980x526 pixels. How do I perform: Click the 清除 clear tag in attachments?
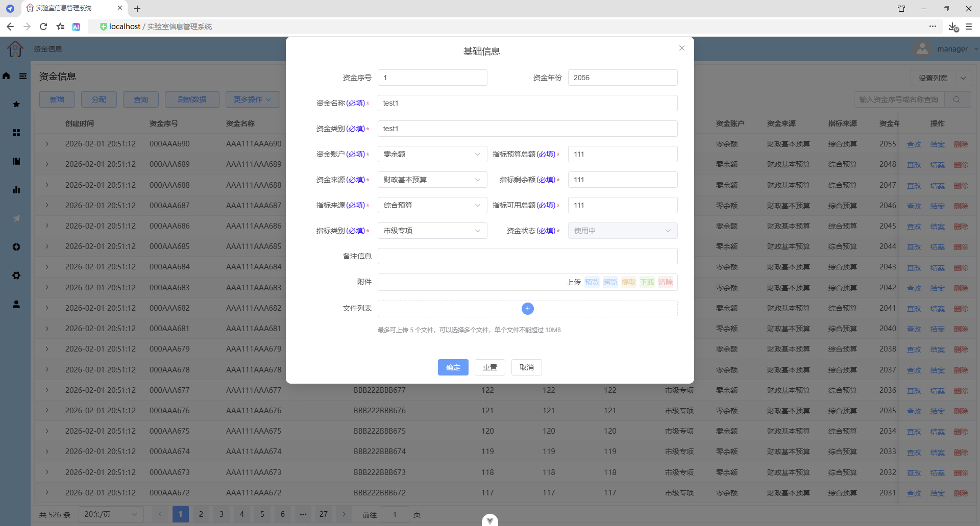[x=666, y=282]
